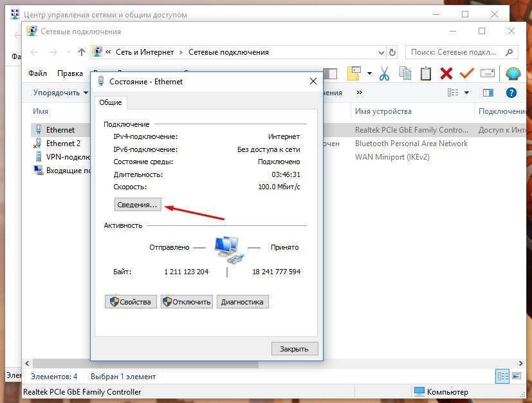Click the Back arrow in Сетевые подключения
The height and width of the screenshot is (403, 532).
click(34, 52)
